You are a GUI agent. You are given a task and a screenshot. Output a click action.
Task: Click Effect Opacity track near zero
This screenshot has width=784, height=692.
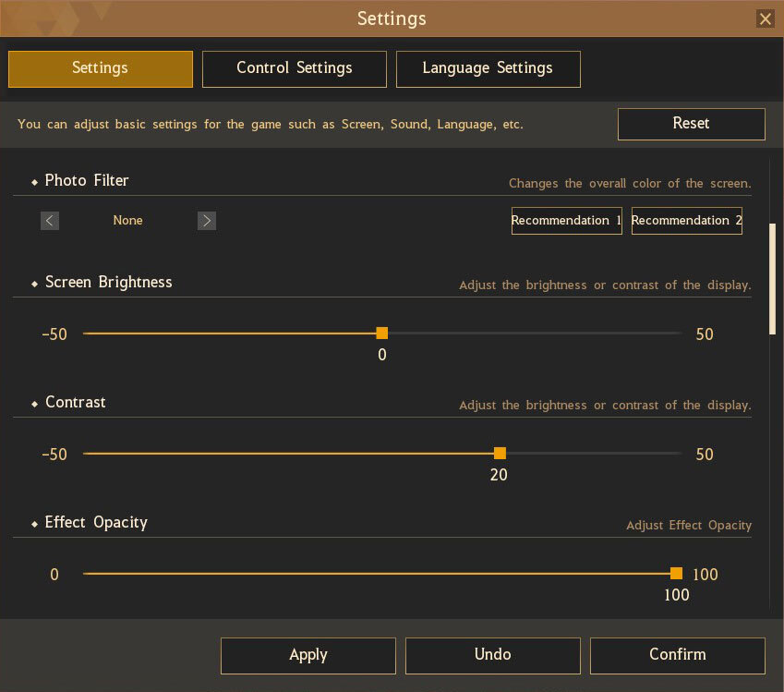pyautogui.click(x=86, y=574)
